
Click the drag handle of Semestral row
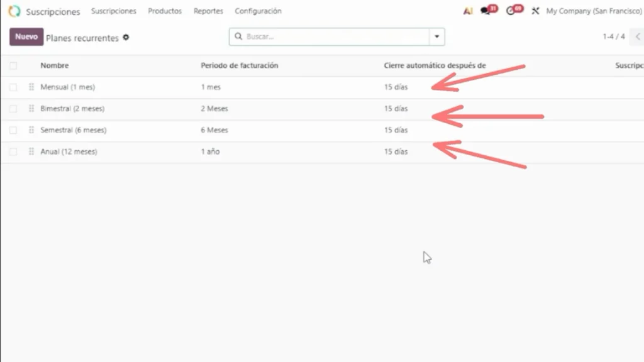(31, 130)
